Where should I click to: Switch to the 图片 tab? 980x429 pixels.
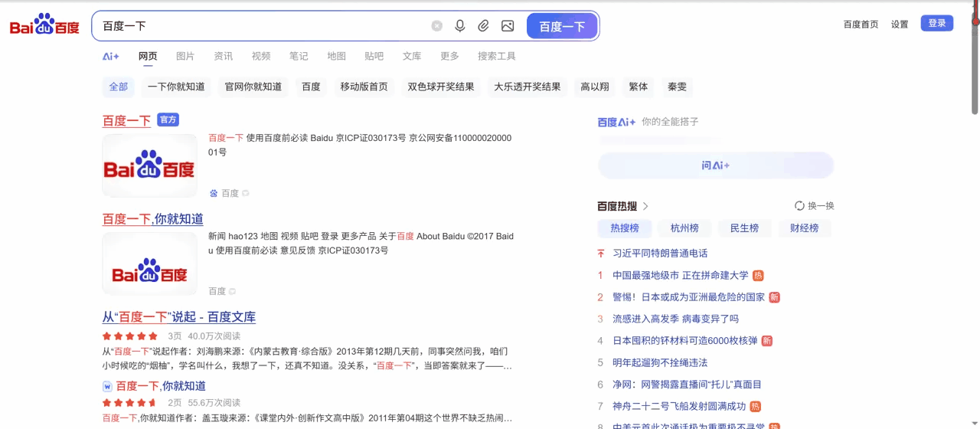pyautogui.click(x=185, y=56)
